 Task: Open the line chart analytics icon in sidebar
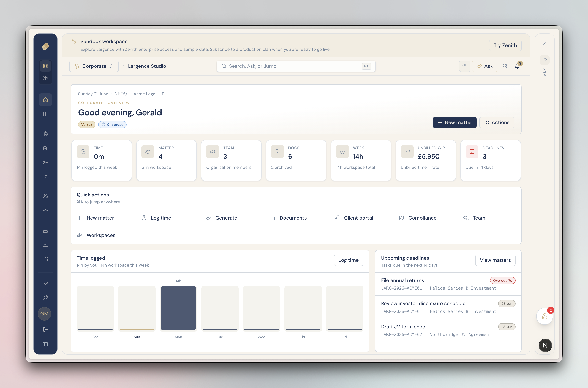pos(45,244)
